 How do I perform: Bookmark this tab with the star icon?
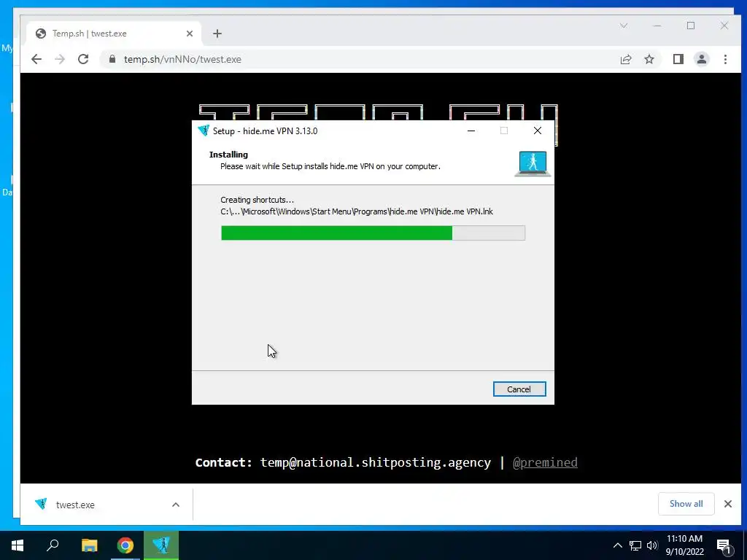click(x=649, y=59)
